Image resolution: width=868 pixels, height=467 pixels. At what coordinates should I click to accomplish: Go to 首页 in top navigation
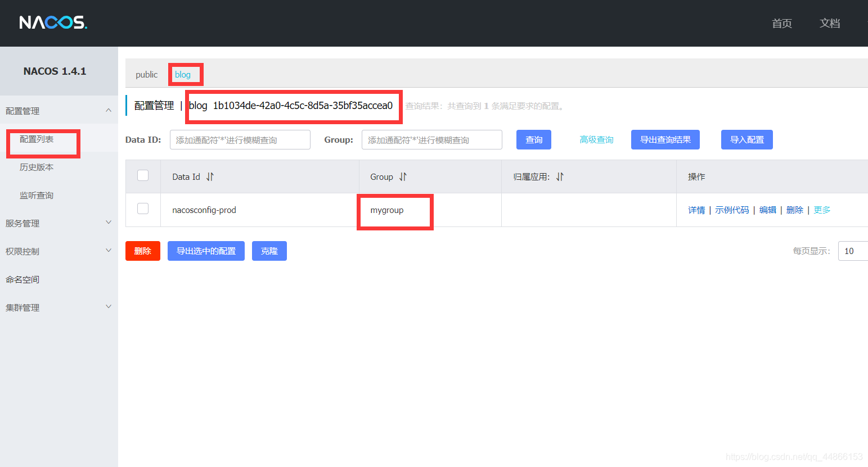tap(782, 23)
